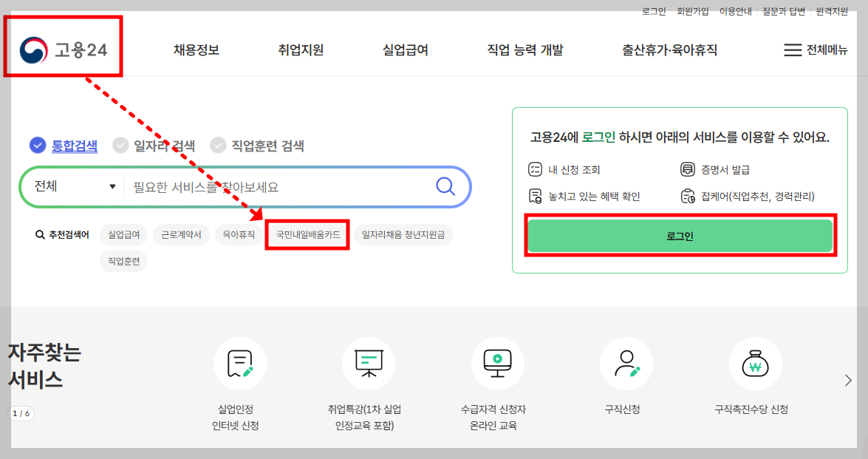The width and height of the screenshot is (868, 459).
Task: Click the 놓치고 있는 혜택 확인 icon
Action: point(535,196)
